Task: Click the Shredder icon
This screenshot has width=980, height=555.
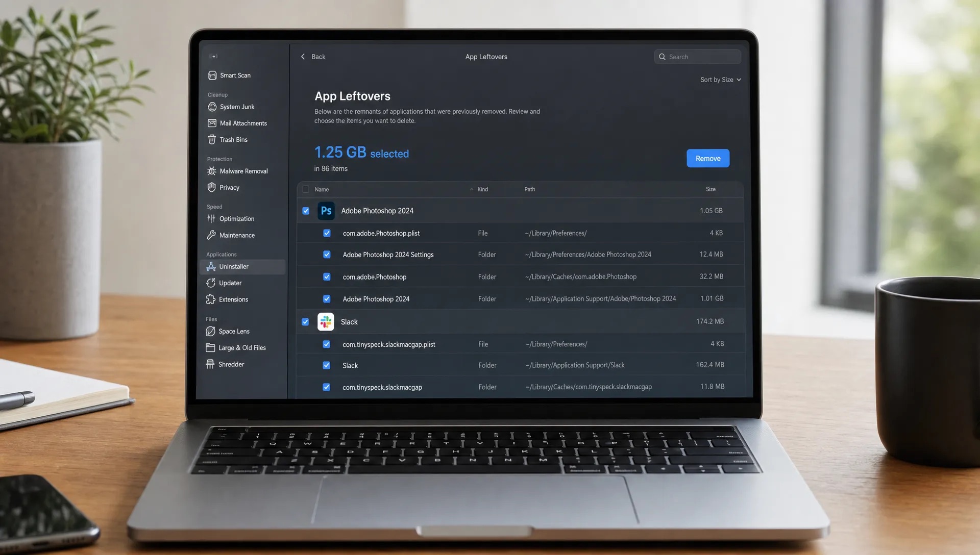Action: click(210, 364)
